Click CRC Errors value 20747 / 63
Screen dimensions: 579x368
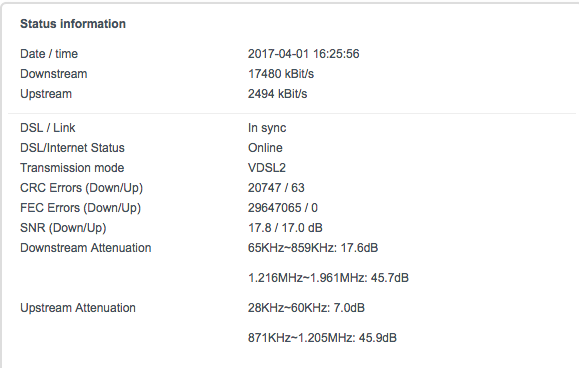coord(276,188)
